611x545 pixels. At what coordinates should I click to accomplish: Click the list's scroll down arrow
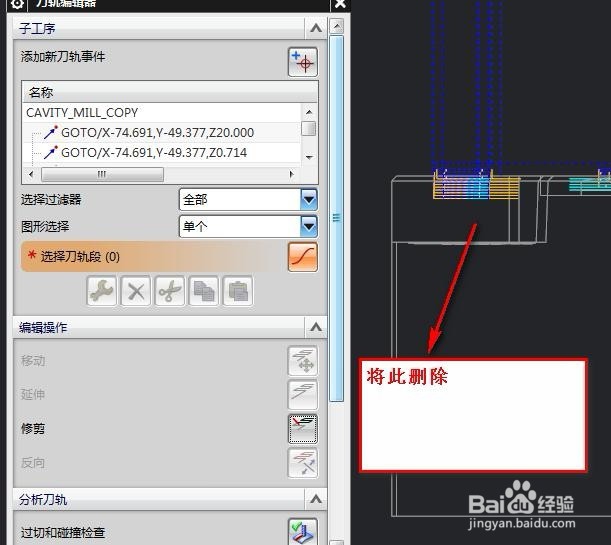coord(309,157)
